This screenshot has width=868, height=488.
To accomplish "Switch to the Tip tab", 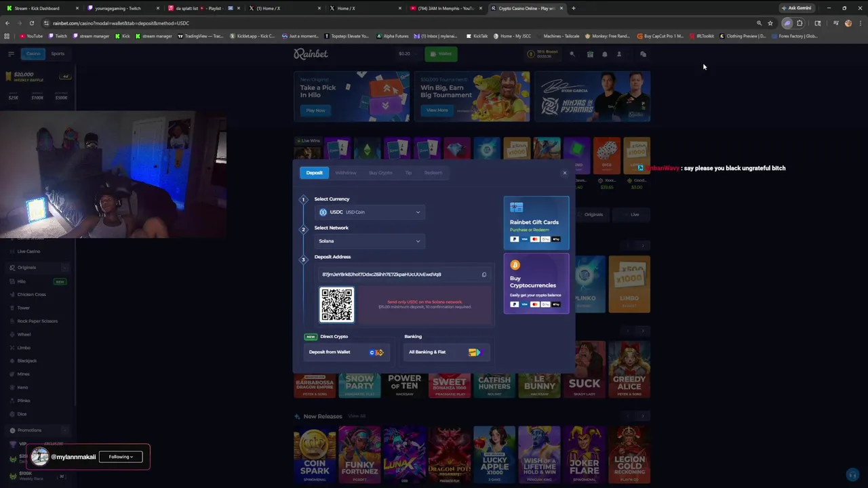I will coord(408,173).
